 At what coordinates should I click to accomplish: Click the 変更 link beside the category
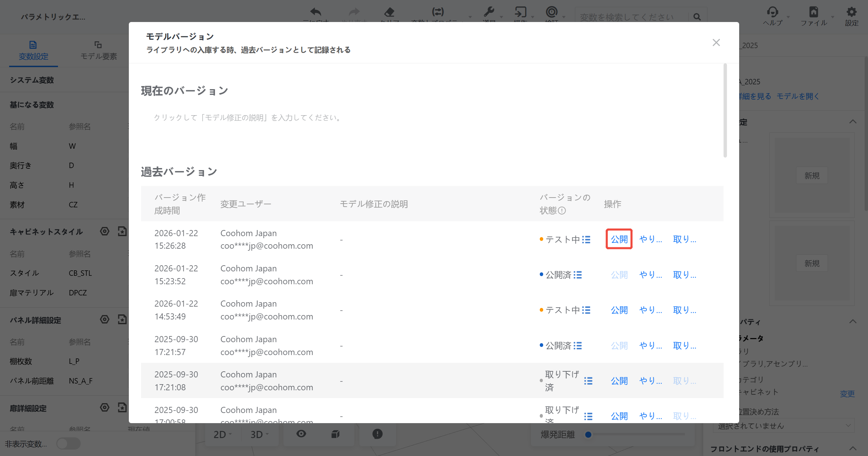click(847, 394)
